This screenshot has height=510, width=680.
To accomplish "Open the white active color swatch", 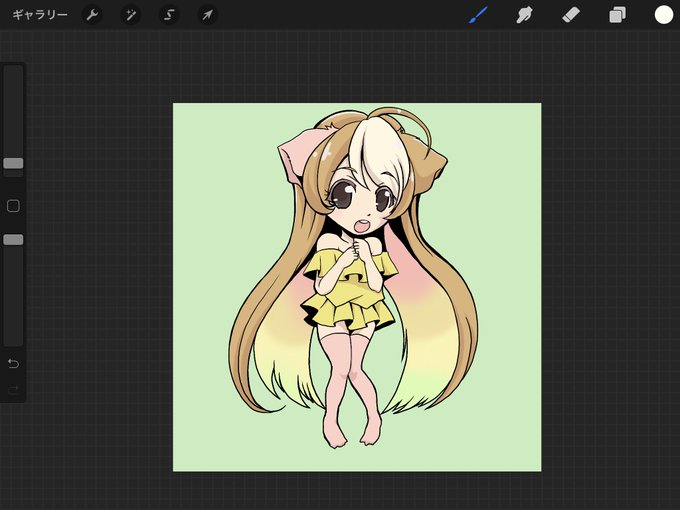I will point(664,15).
